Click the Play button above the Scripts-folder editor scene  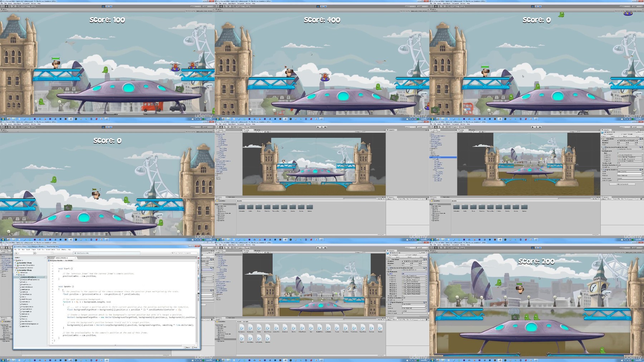tap(318, 248)
